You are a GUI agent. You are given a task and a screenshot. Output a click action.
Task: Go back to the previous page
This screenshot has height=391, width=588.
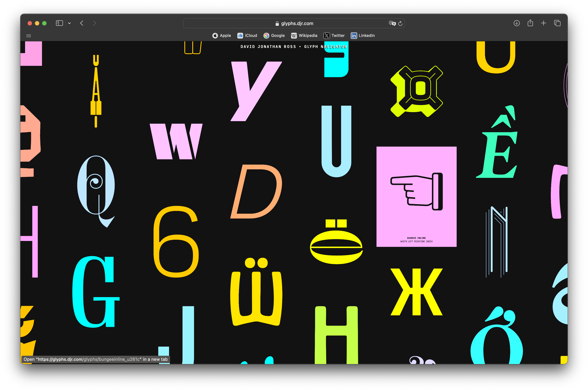(x=82, y=23)
